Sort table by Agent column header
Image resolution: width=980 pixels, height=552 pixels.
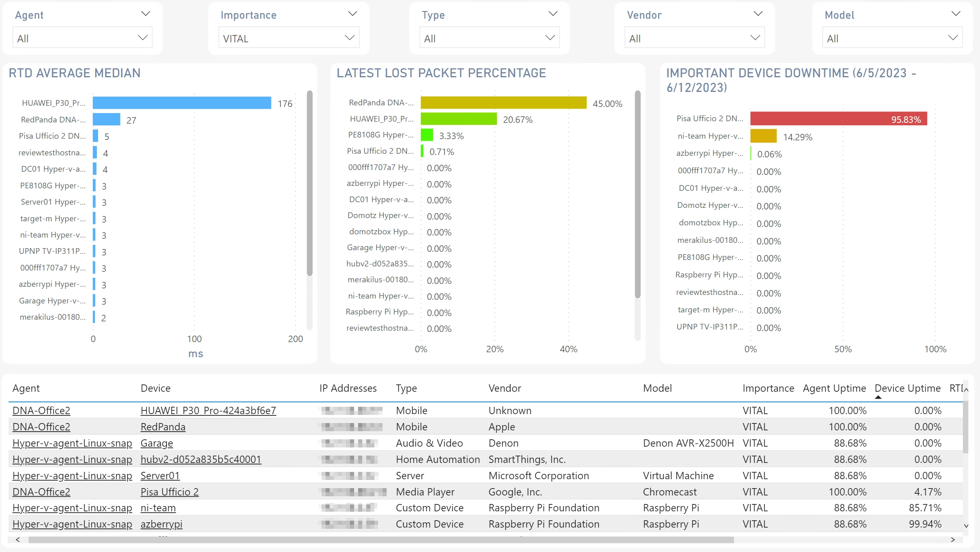[x=26, y=388]
